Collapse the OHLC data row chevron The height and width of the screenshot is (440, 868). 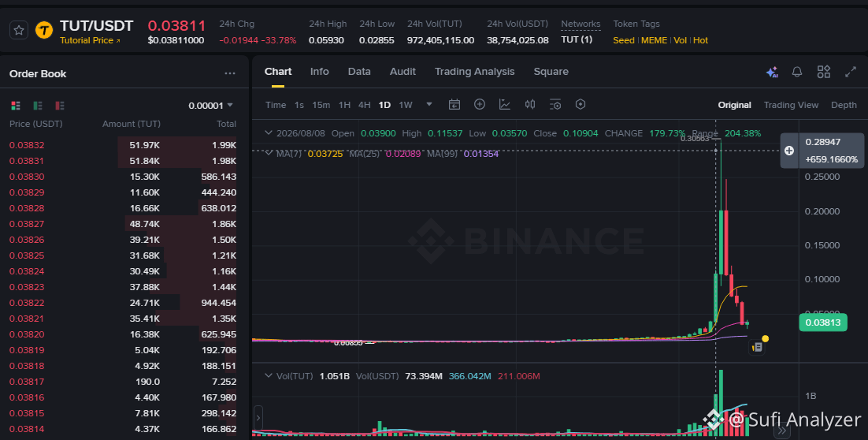click(269, 133)
